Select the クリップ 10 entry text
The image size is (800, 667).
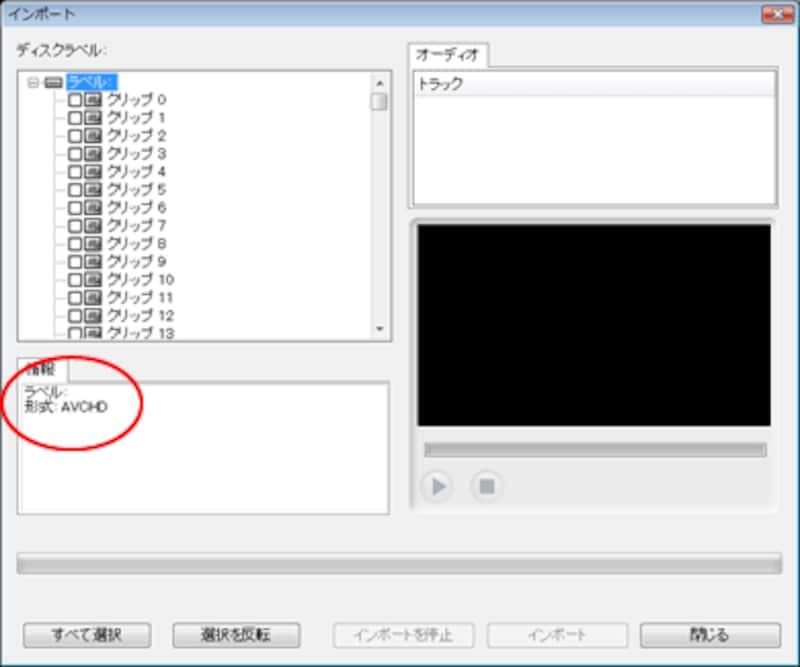click(140, 280)
